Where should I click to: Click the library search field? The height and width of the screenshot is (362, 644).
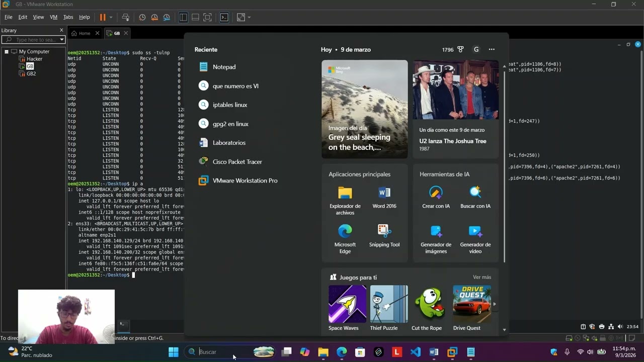coord(33,40)
